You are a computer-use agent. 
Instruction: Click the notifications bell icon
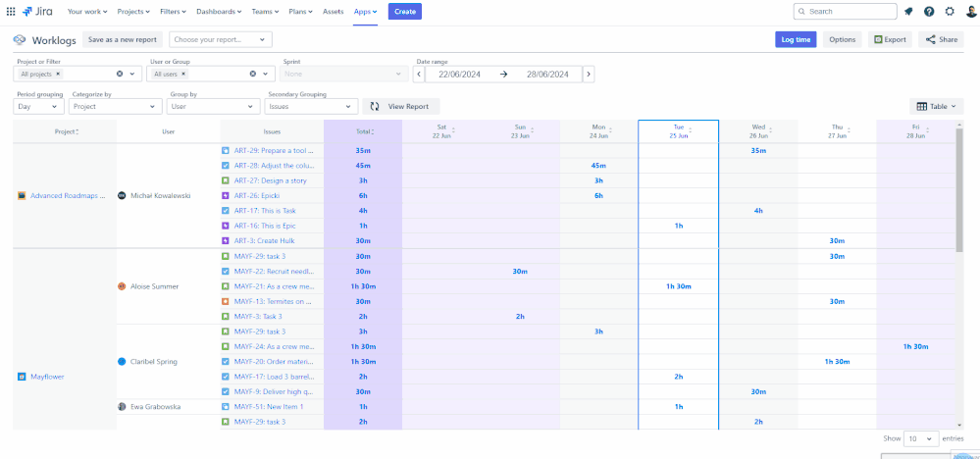pyautogui.click(x=908, y=12)
